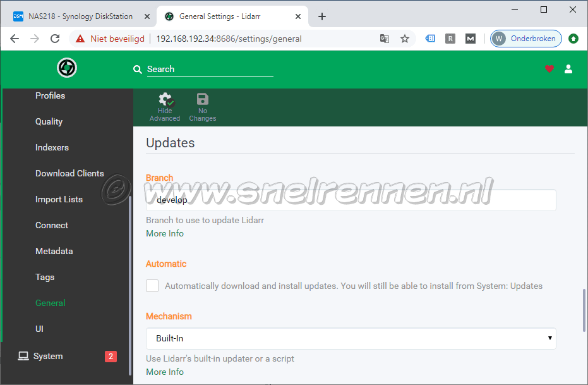Screen dimensions: 588x385
Task: Select General in sidebar
Action: tap(51, 303)
